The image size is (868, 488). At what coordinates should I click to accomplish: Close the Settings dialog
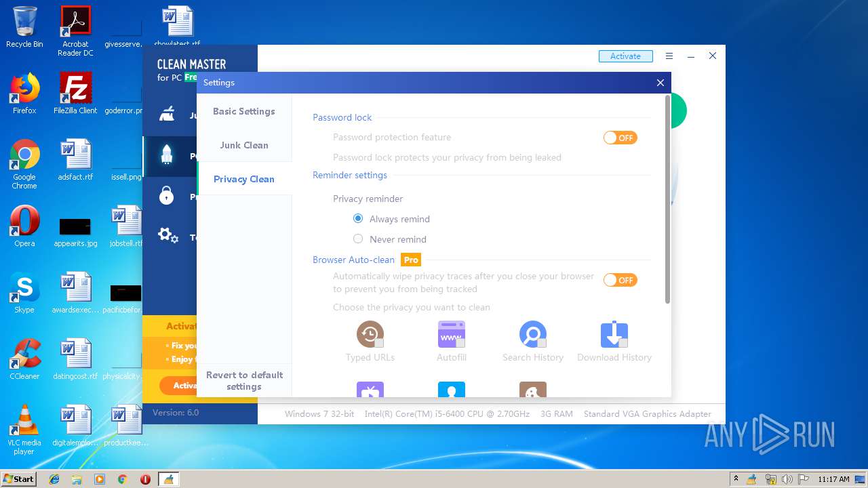[660, 83]
